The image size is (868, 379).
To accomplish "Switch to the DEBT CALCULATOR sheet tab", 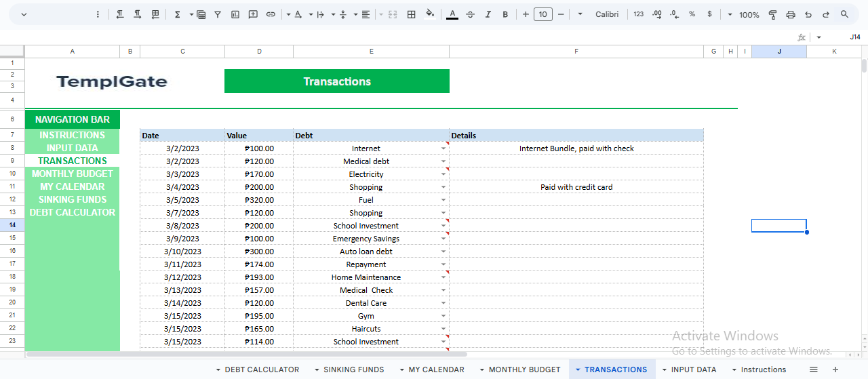I will (262, 370).
